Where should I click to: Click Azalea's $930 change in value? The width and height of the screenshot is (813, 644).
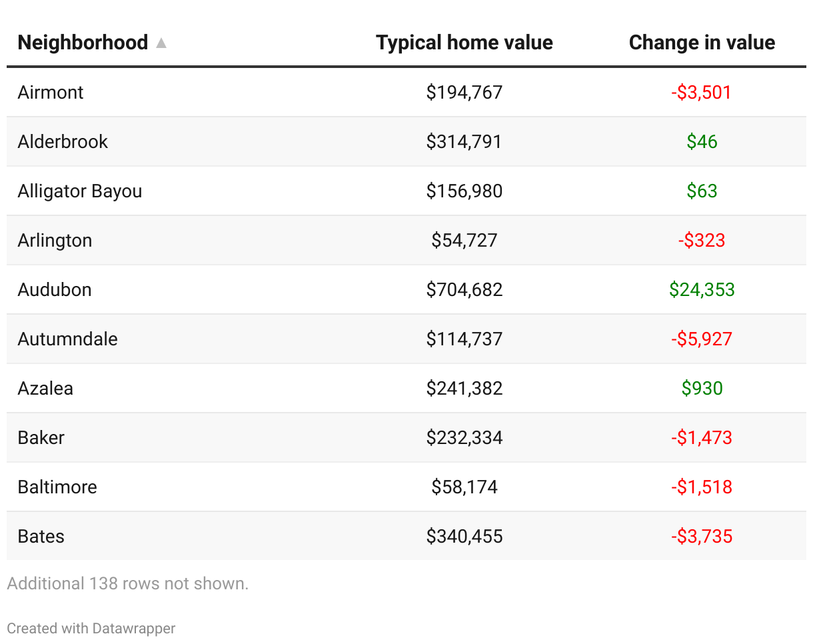click(702, 388)
